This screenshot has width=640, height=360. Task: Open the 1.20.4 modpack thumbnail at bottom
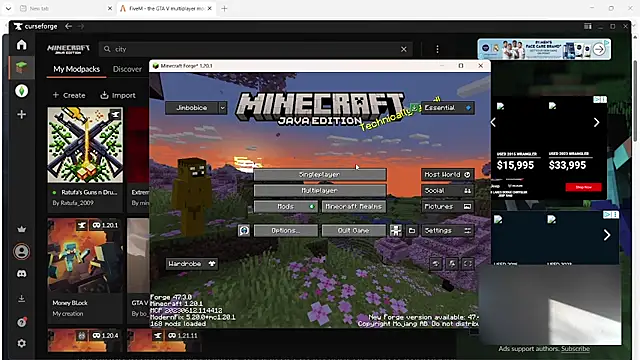tap(85, 340)
